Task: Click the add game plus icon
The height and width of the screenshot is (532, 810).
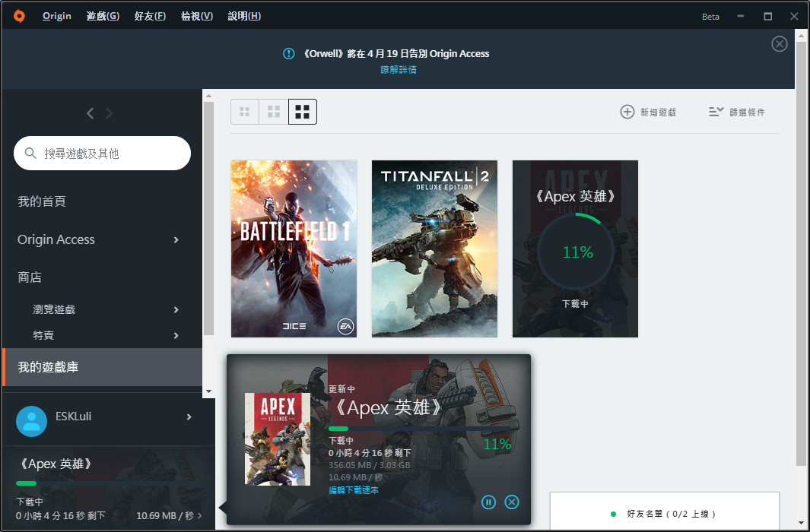Action: click(x=627, y=112)
